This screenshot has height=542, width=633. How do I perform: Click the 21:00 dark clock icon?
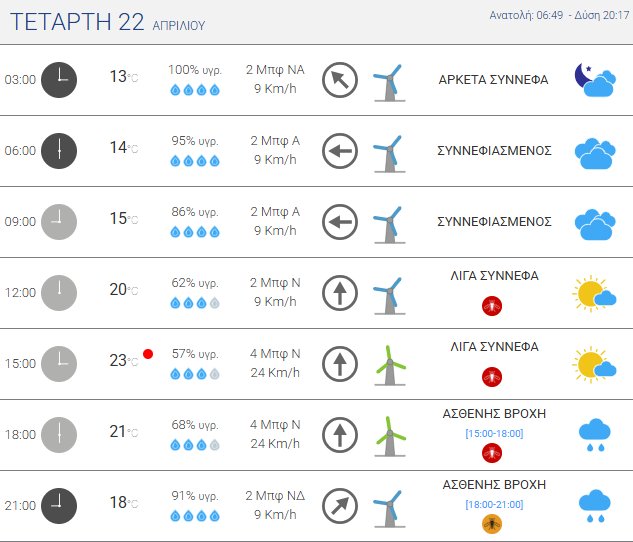pyautogui.click(x=59, y=506)
